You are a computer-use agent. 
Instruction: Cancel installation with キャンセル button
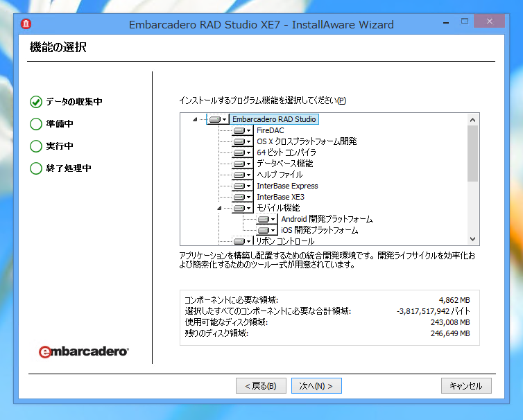466,385
